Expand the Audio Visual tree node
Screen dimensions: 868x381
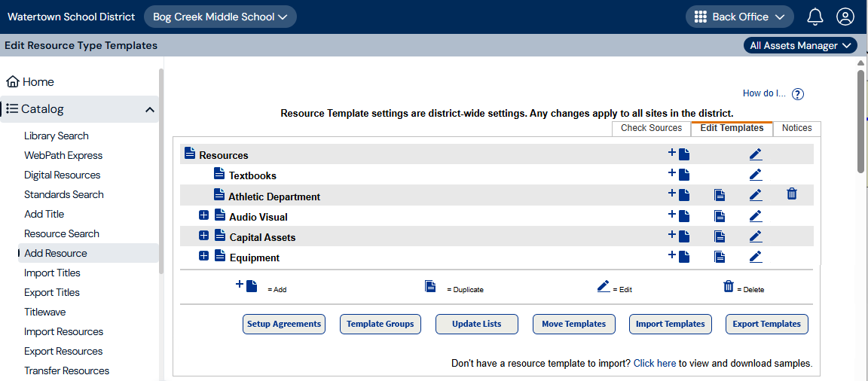click(203, 215)
